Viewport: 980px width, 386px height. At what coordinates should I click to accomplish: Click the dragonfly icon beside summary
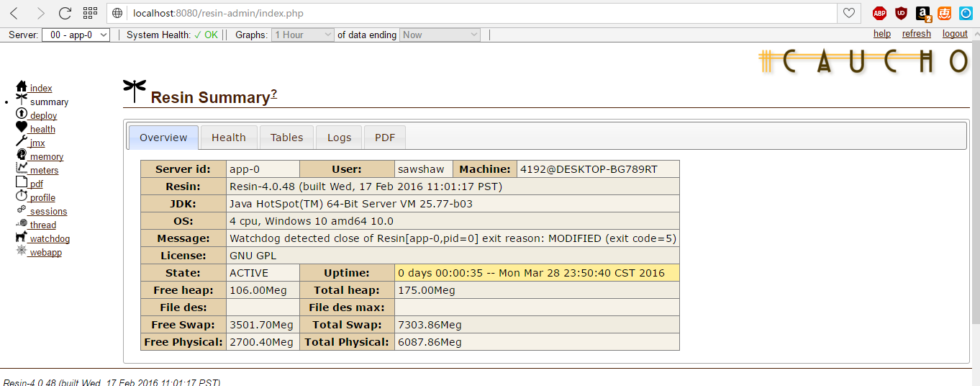(x=22, y=100)
